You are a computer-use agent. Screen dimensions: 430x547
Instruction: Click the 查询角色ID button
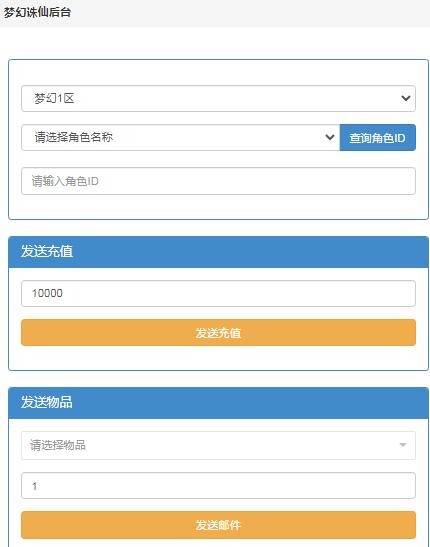click(x=378, y=137)
